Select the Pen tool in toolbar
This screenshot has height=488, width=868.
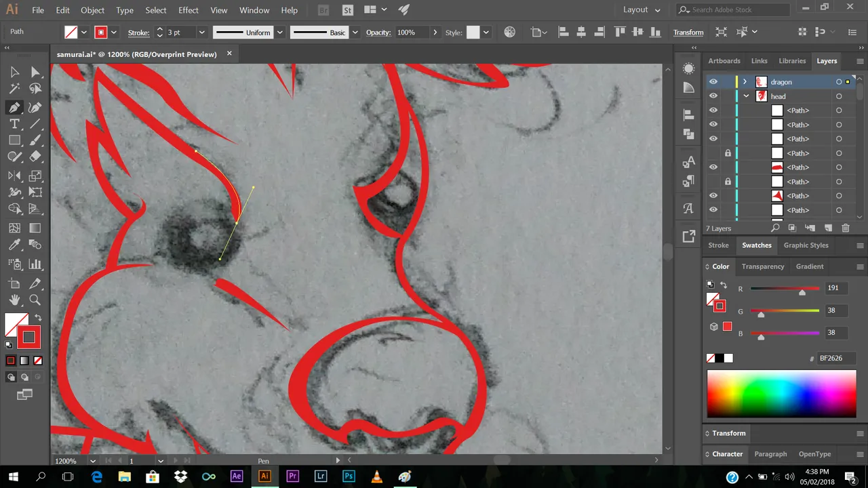click(14, 107)
